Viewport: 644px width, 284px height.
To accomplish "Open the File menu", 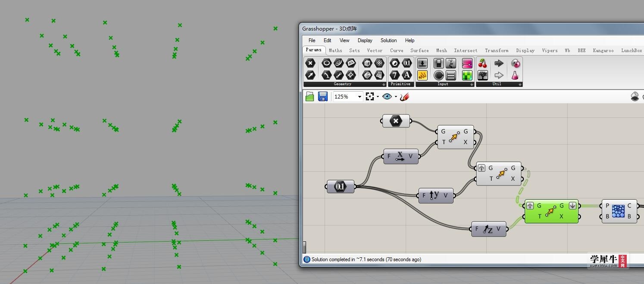I will [312, 40].
